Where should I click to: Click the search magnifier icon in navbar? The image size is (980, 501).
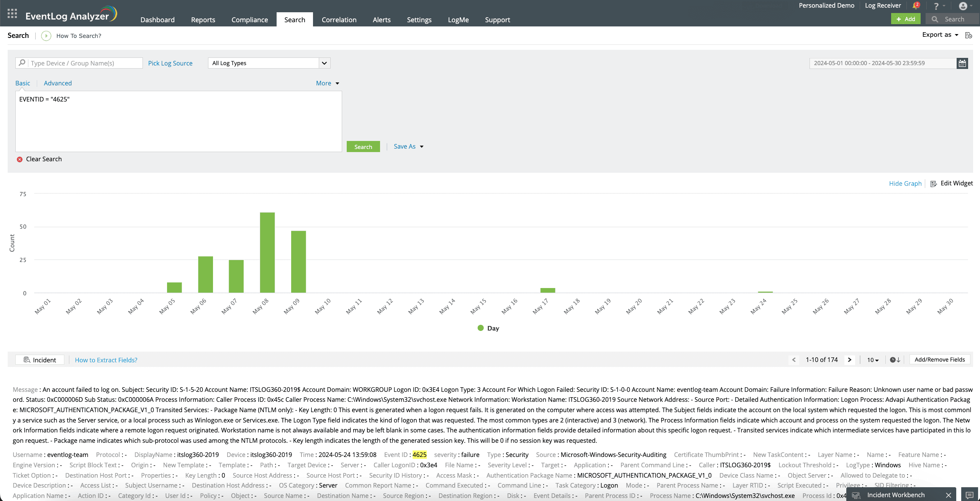935,19
